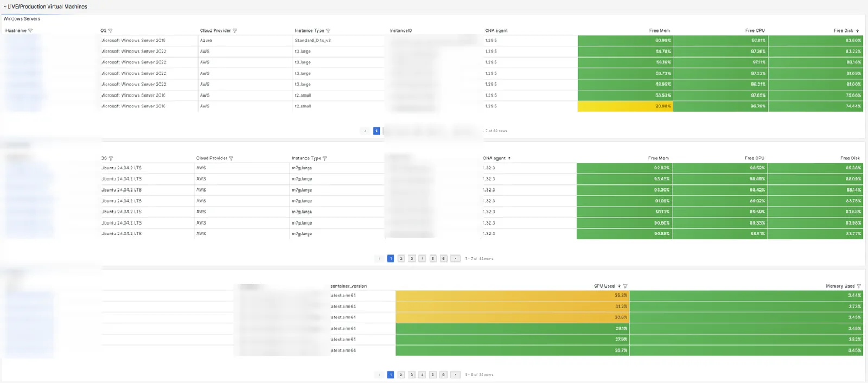
Task: Select page 5 in container table pager
Action: point(433,375)
